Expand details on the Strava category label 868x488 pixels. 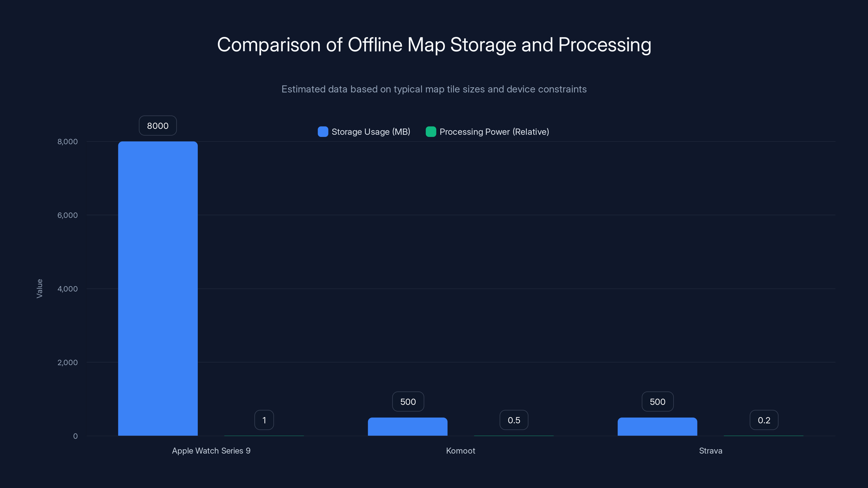click(x=711, y=451)
